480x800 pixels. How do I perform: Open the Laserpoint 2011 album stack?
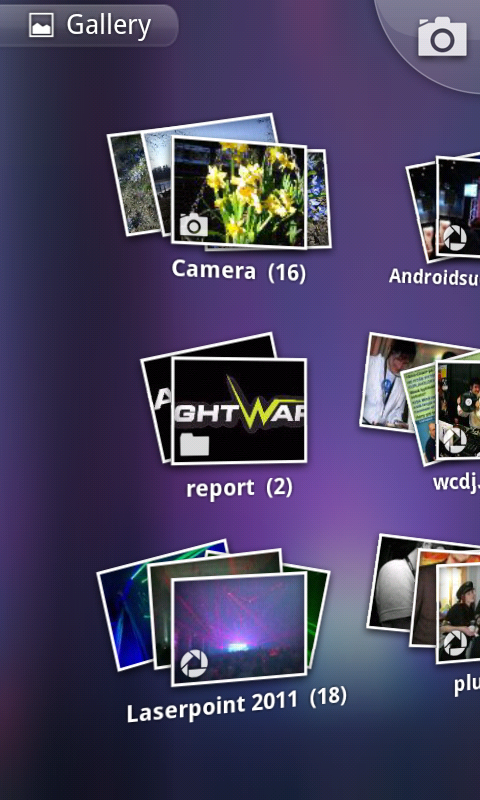239,629
